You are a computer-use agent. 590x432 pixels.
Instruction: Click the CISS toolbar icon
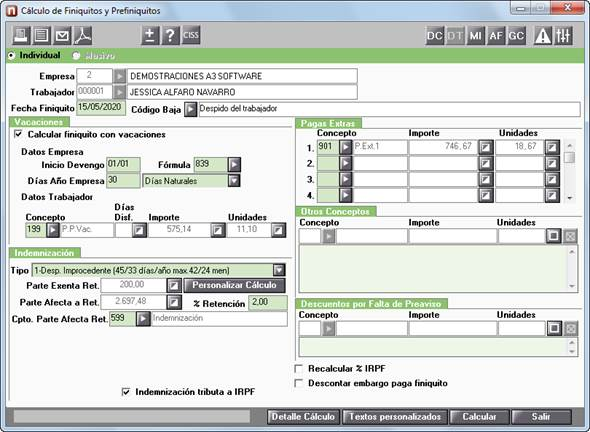[191, 36]
